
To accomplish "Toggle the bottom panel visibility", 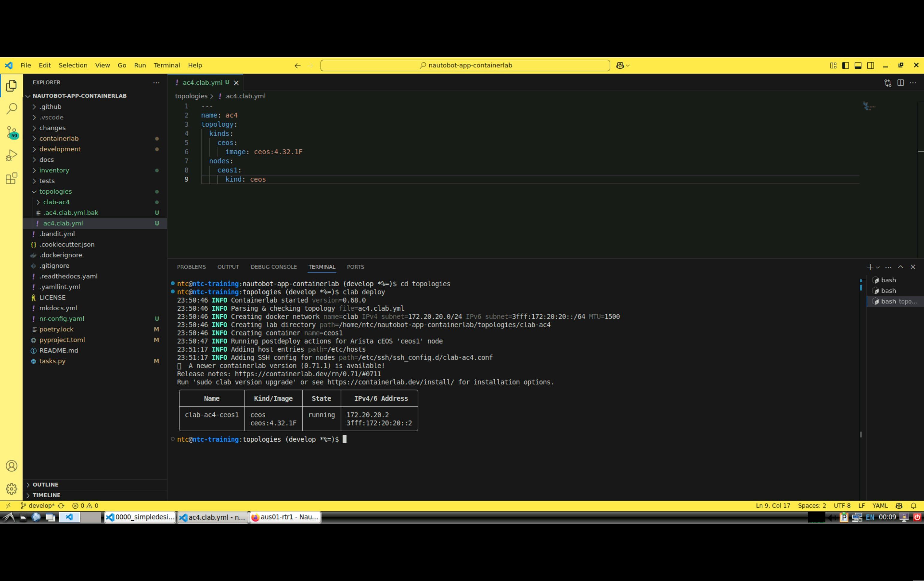I will pyautogui.click(x=858, y=65).
